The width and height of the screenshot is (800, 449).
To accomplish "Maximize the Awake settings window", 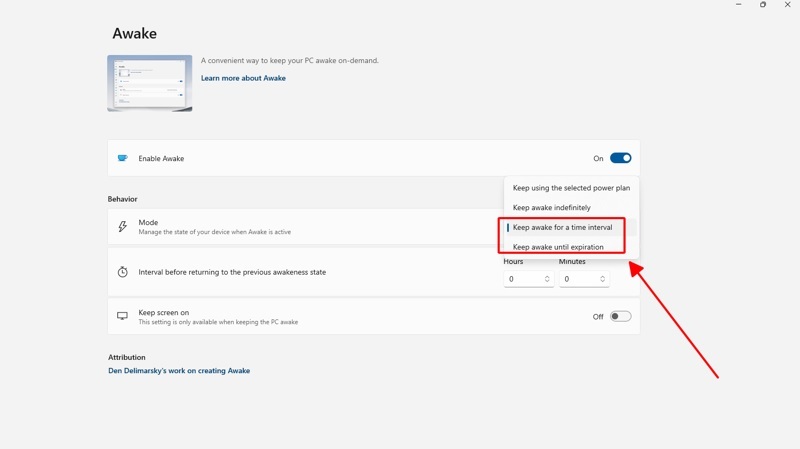I will (x=763, y=5).
